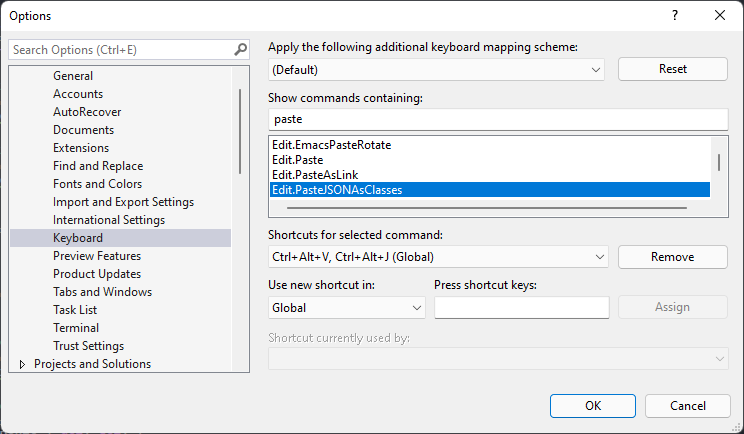Open the Accounts options page

coord(78,94)
